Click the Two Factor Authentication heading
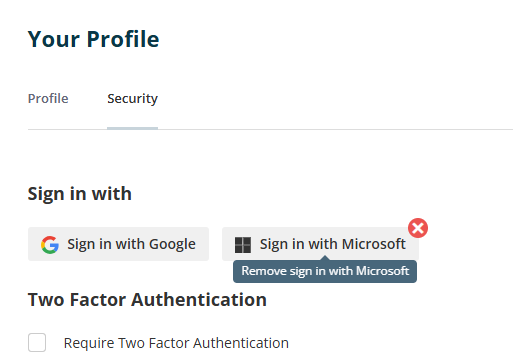 [147, 299]
